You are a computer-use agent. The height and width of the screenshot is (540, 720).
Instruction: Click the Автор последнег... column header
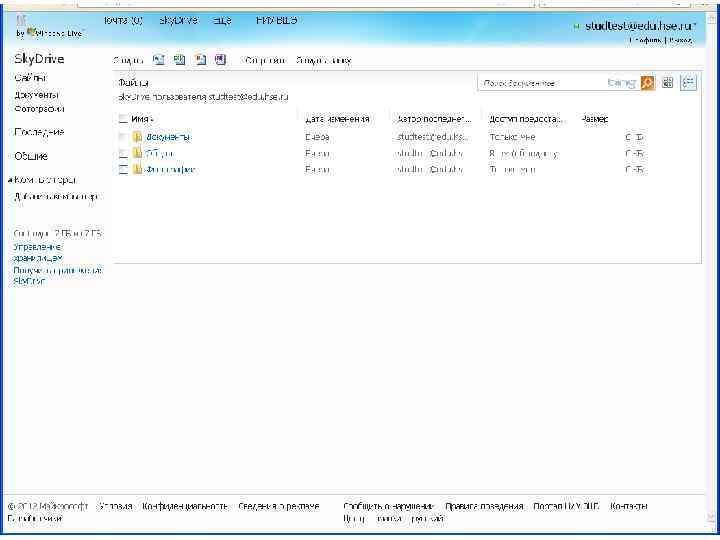click(x=434, y=119)
